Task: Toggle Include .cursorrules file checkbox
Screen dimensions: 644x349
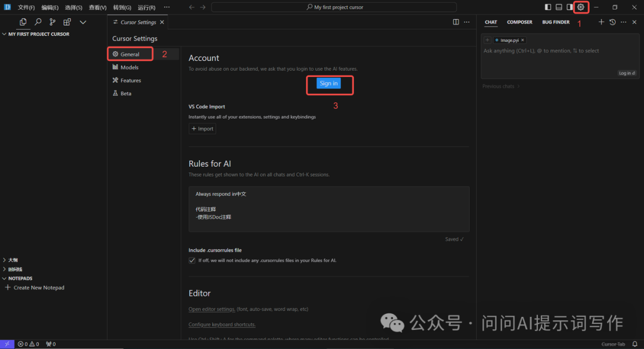Action: [192, 260]
